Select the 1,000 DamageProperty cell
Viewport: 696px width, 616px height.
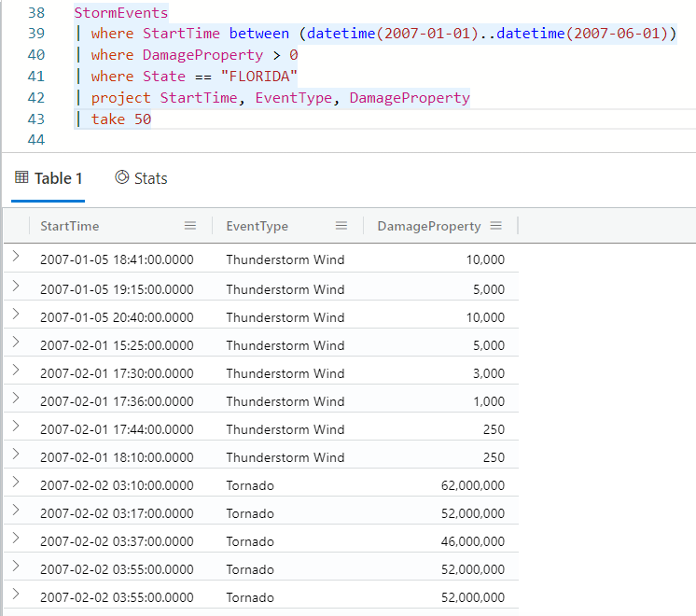click(x=489, y=401)
